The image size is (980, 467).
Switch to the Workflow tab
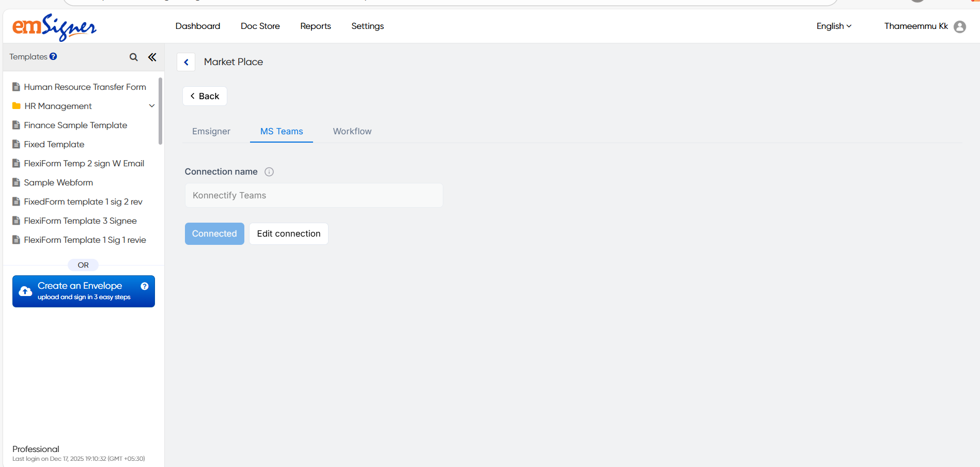tap(352, 132)
